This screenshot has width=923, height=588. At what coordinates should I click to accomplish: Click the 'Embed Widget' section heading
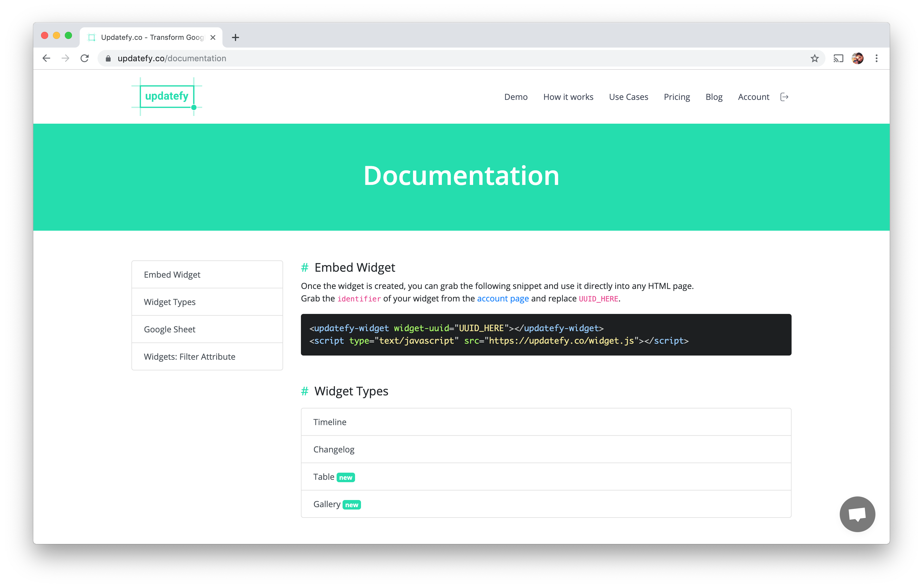click(354, 267)
